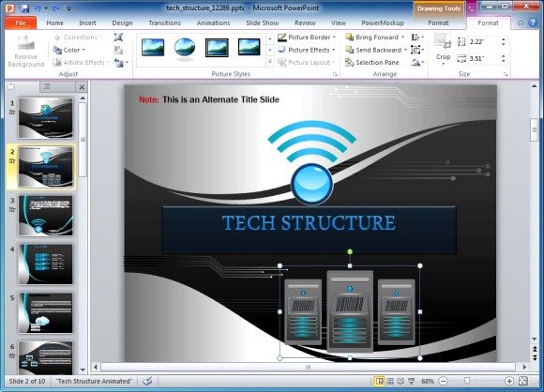The height and width of the screenshot is (392, 544).
Task: Start Slide Show view from status bar
Action: click(412, 382)
